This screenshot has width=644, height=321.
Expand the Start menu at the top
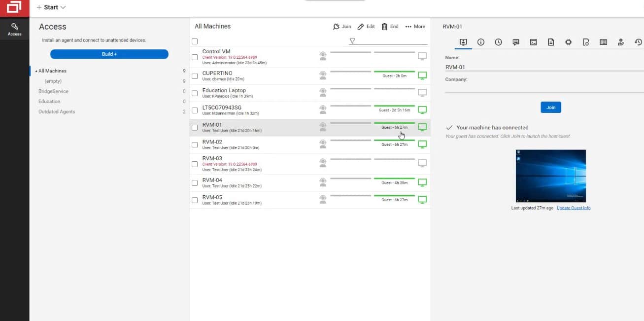51,7
